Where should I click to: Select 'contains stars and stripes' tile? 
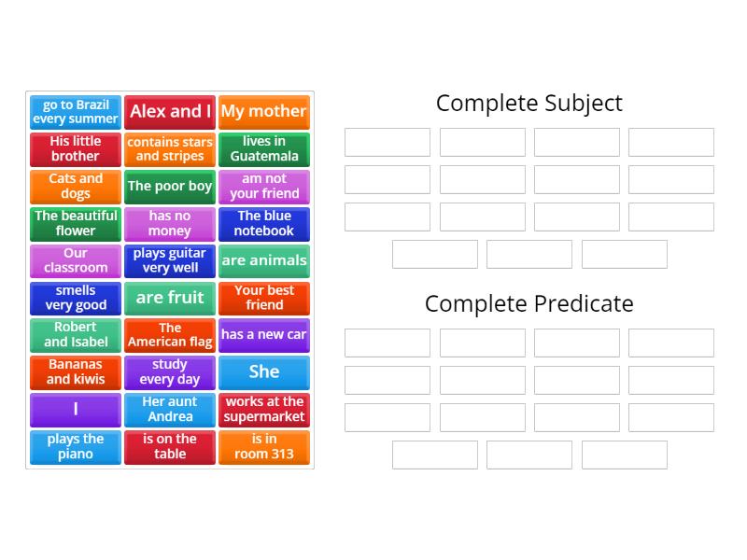coord(170,149)
